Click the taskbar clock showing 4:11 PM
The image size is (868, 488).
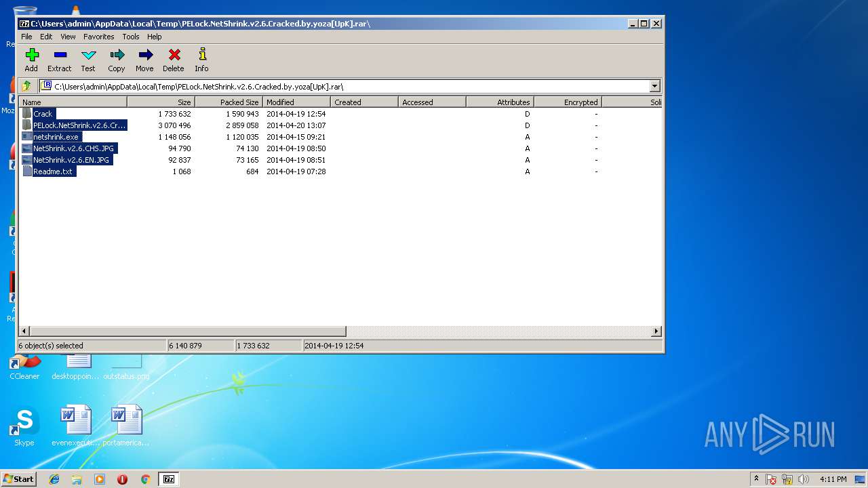coord(833,479)
